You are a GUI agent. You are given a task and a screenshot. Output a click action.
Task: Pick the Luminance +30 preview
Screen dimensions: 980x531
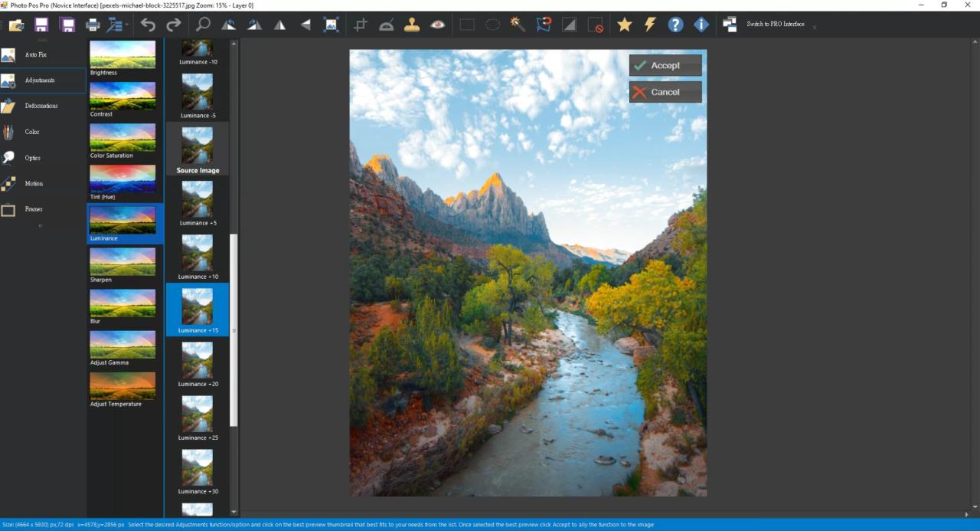point(198,470)
